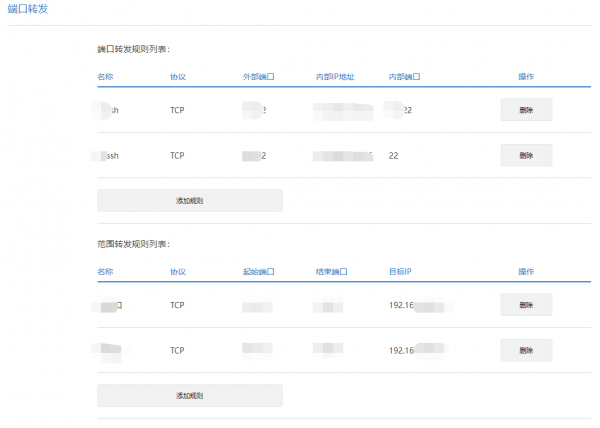Select 操作 header in range forwarding table
600x428 pixels.
tap(526, 271)
